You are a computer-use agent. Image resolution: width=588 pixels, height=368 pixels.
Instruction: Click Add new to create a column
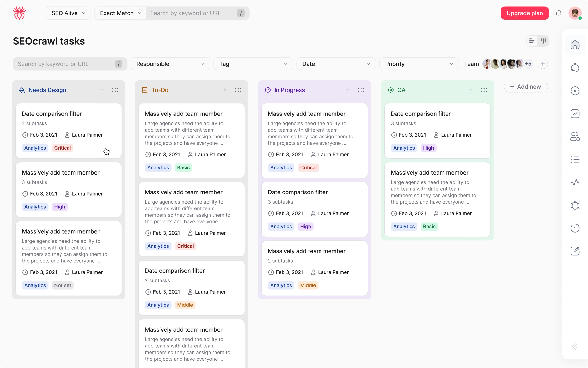click(x=526, y=87)
